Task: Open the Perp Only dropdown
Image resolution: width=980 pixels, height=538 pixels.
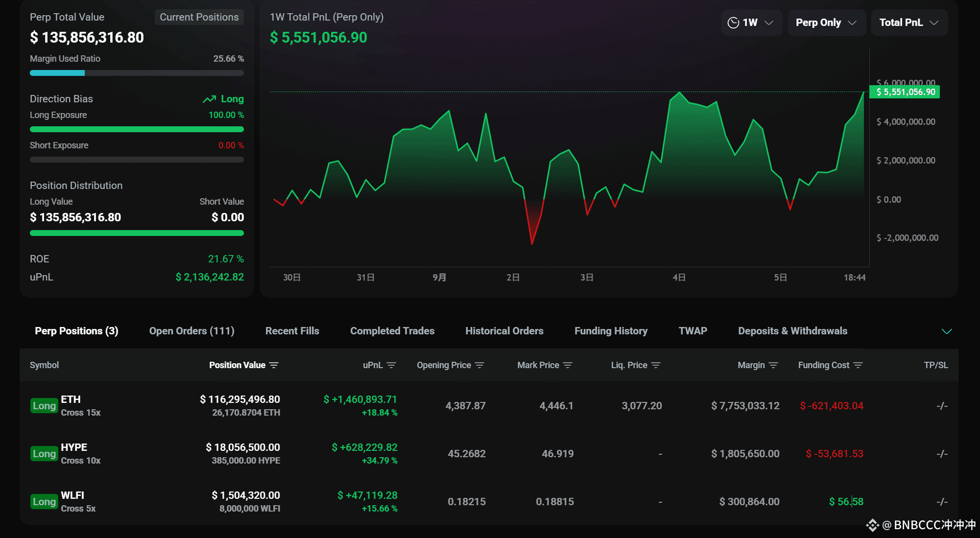Action: point(826,23)
